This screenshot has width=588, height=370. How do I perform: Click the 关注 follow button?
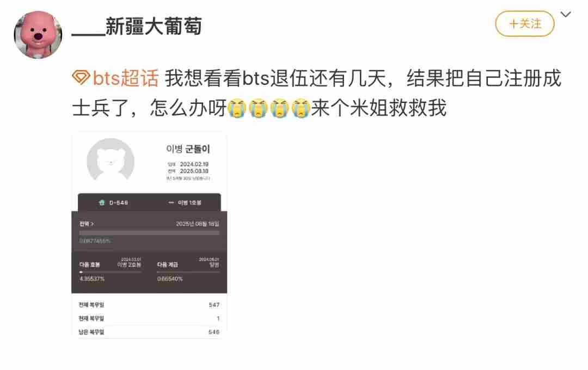click(x=525, y=23)
